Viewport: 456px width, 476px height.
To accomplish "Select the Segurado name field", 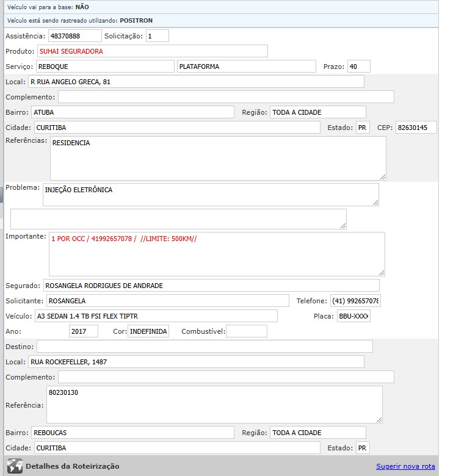I will point(211,286).
